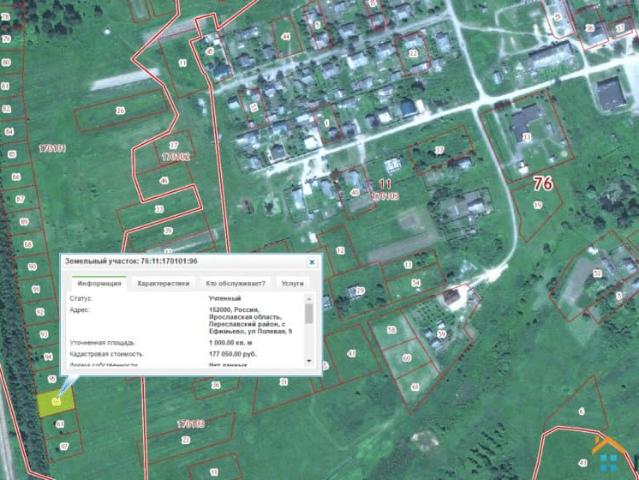This screenshot has width=639, height=480.
Task: Click the Информация tab
Action: (x=99, y=283)
